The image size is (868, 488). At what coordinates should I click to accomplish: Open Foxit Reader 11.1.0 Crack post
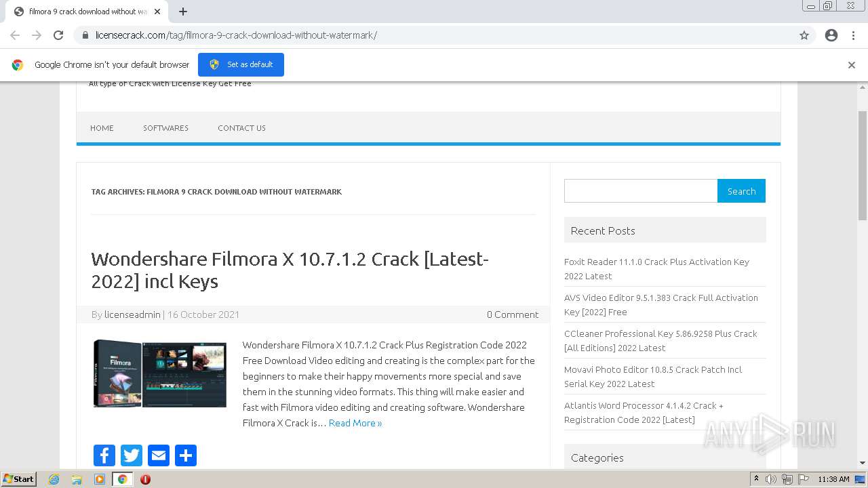tap(656, 269)
